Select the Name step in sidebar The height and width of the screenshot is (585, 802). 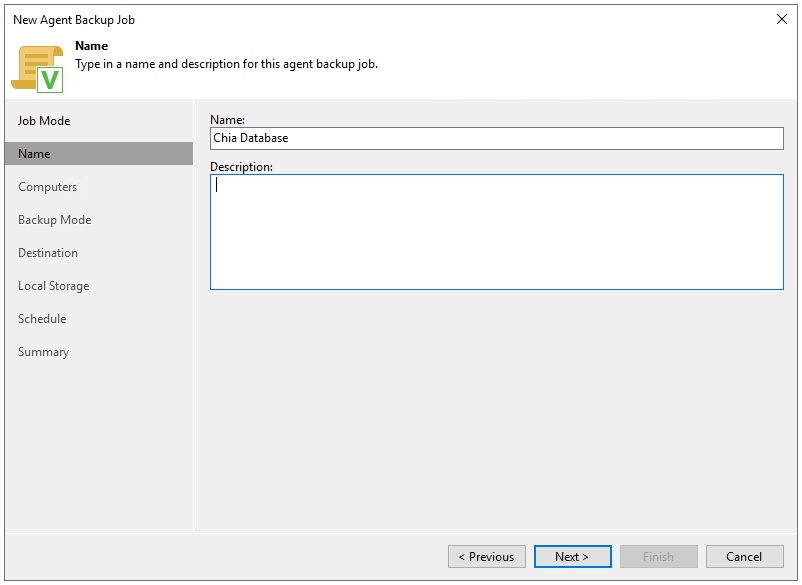99,153
